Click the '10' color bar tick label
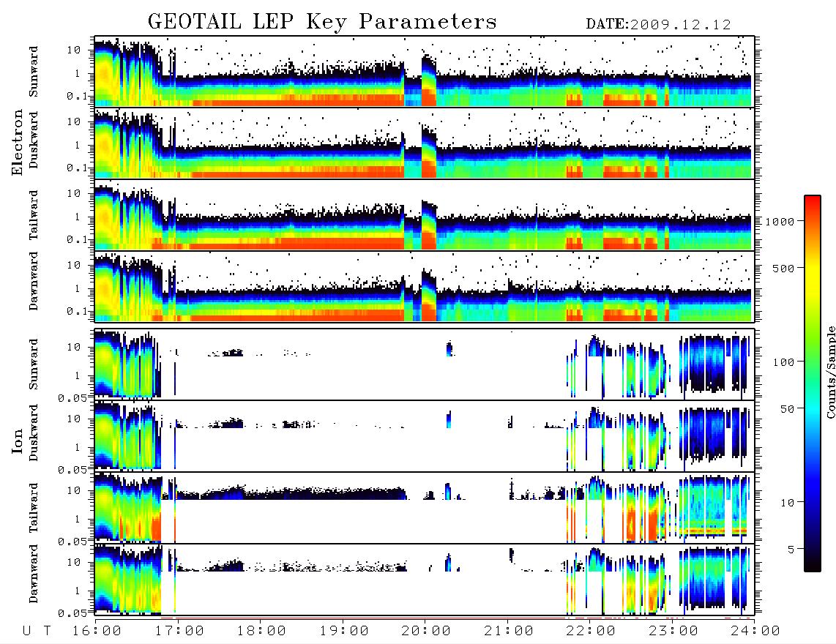Image resolution: width=836 pixels, height=644 pixels. (x=787, y=503)
